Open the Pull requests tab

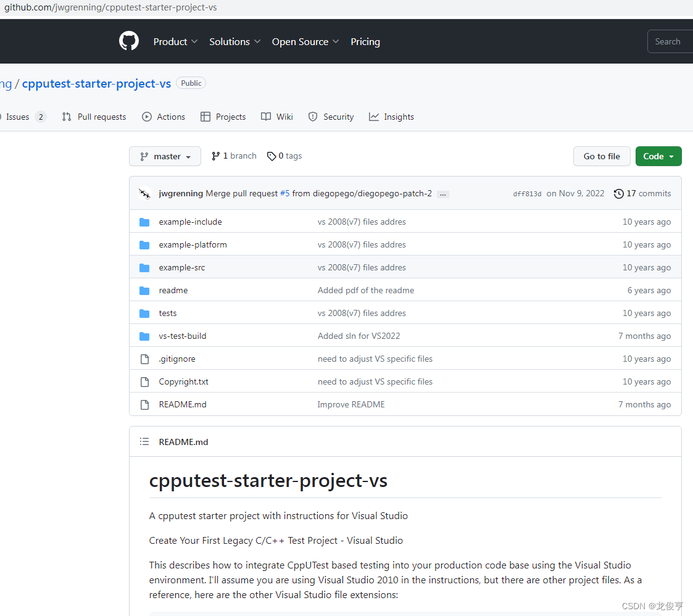[94, 117]
